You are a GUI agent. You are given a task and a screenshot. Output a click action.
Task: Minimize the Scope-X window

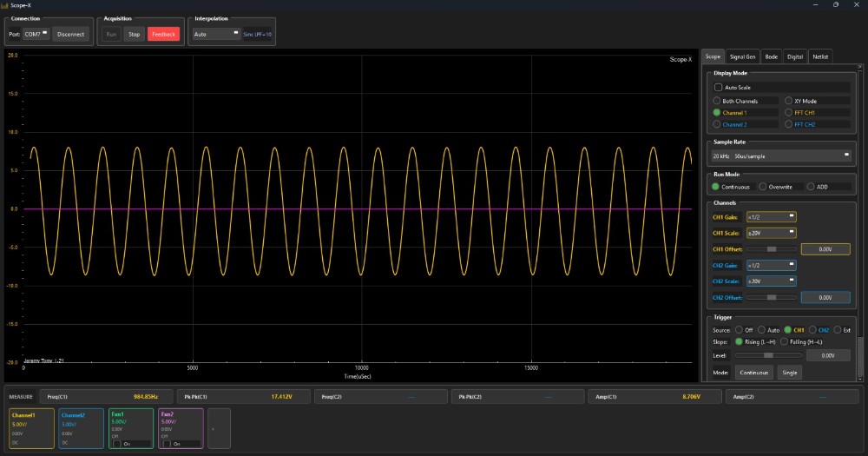815,5
